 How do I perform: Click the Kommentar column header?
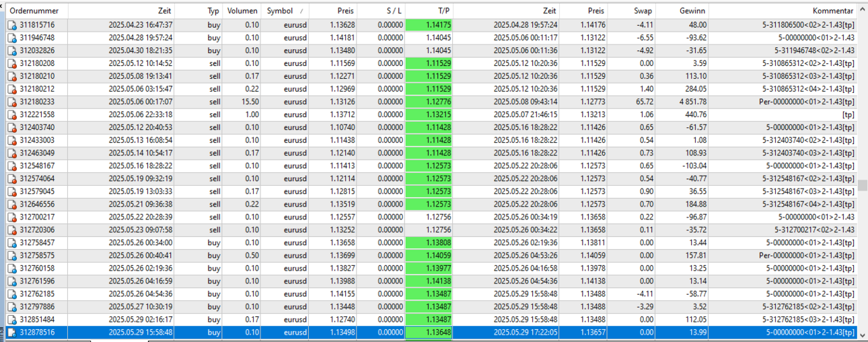coord(783,11)
